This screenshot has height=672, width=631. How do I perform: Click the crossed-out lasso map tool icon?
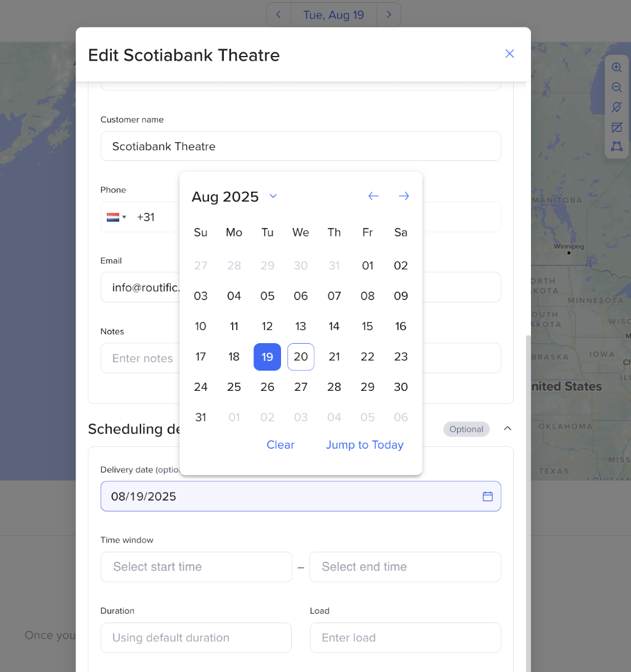point(617,107)
